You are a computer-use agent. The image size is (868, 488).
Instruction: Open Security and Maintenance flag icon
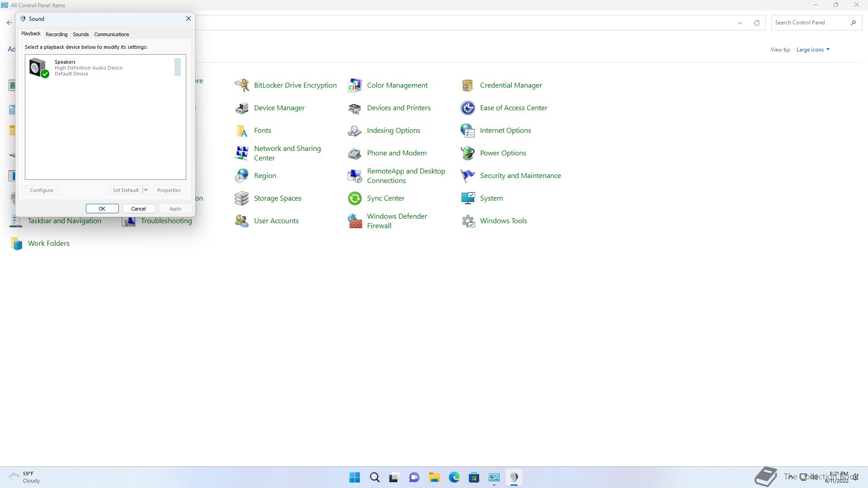(468, 175)
